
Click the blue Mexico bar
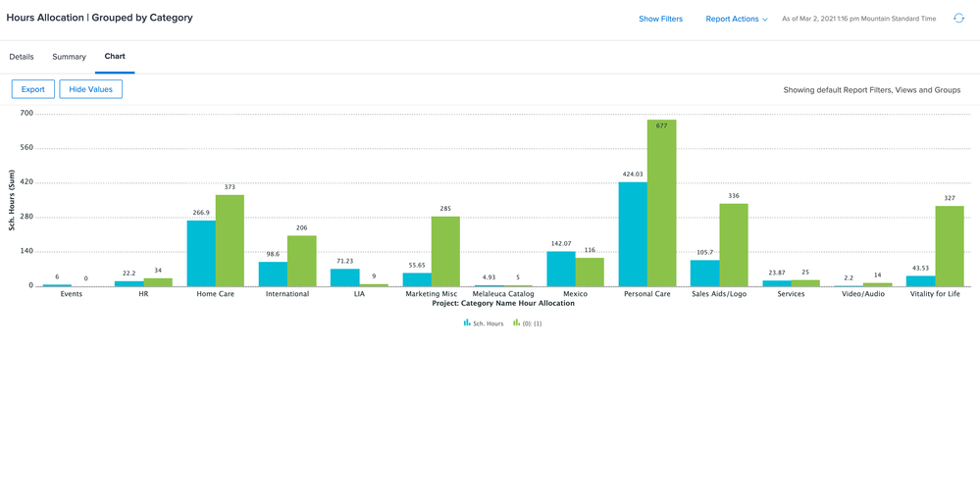[x=561, y=269]
